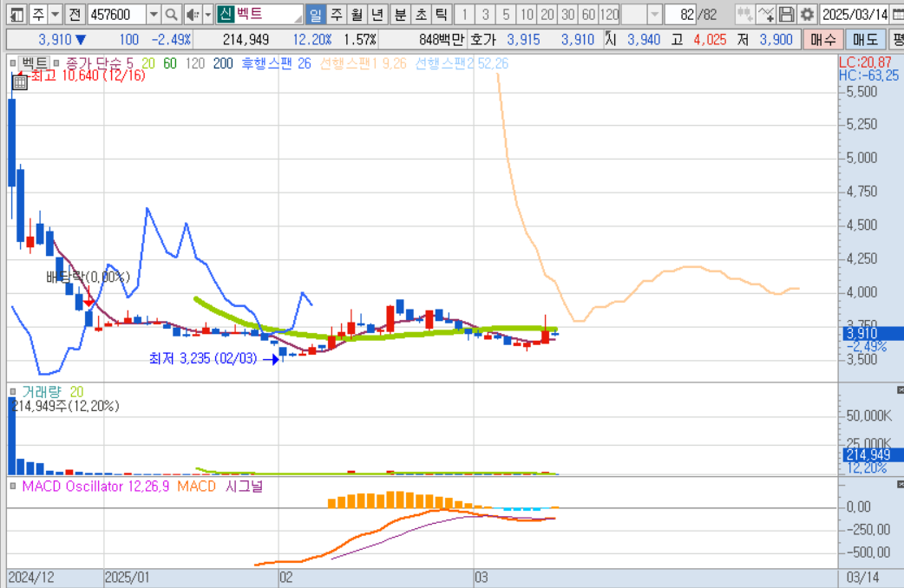Choose the 3 interval button
The height and width of the screenshot is (588, 904).
click(486, 14)
